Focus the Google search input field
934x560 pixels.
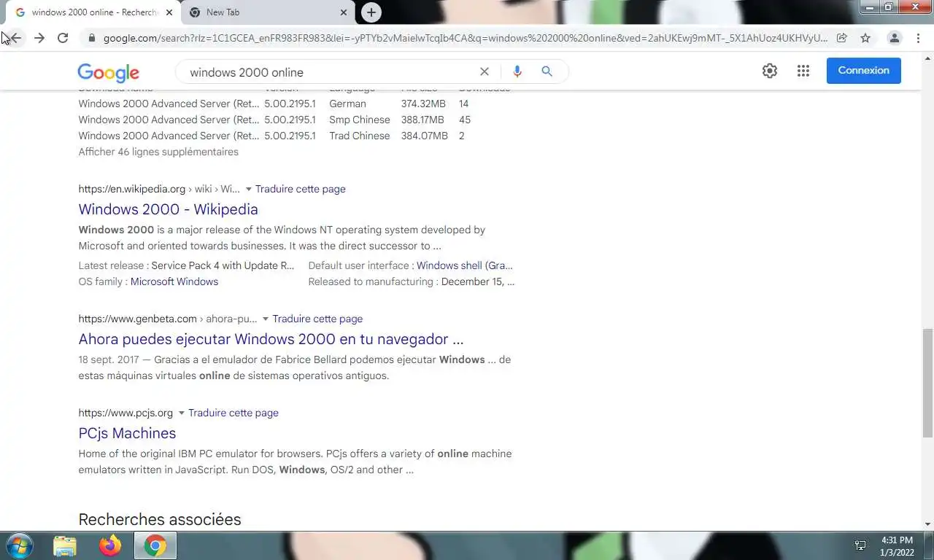(x=328, y=72)
